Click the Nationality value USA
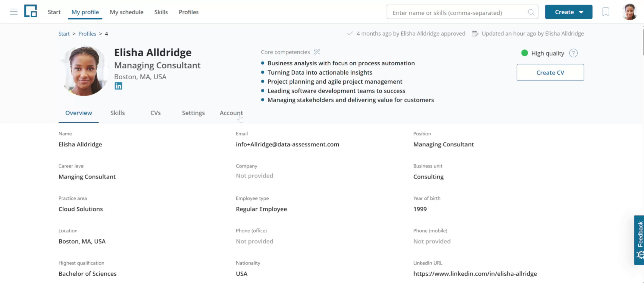Screen dimensions: 644x285 click(x=241, y=274)
